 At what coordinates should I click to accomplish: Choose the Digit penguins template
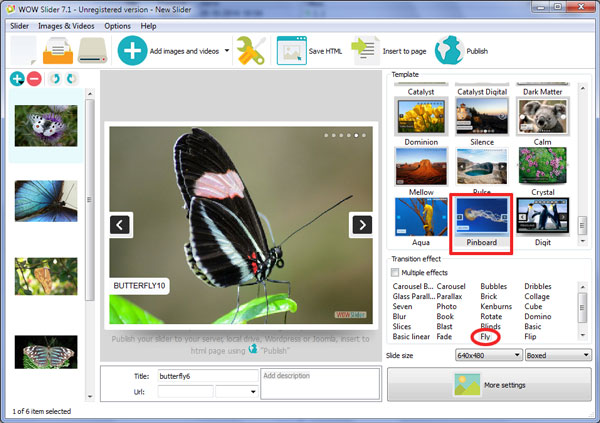pos(543,216)
